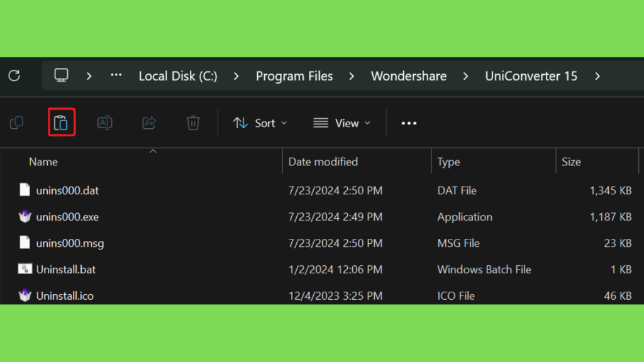
Task: Click the unins000.exe application icon
Action: click(25, 216)
